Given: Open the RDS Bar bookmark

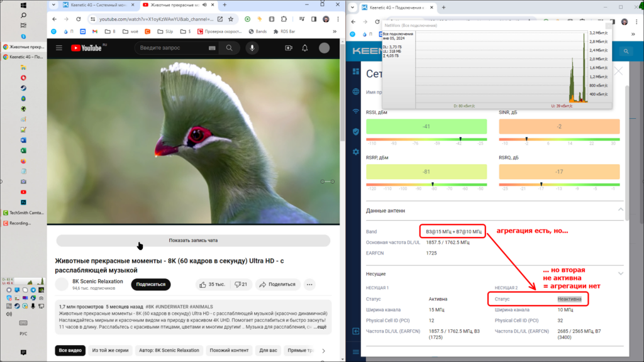Looking at the screenshot, I should [284, 31].
